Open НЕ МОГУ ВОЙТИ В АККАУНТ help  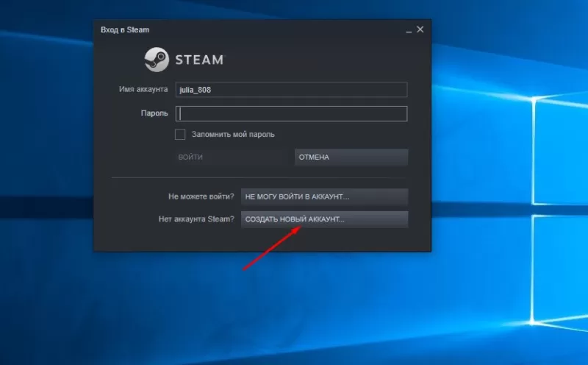tap(324, 196)
